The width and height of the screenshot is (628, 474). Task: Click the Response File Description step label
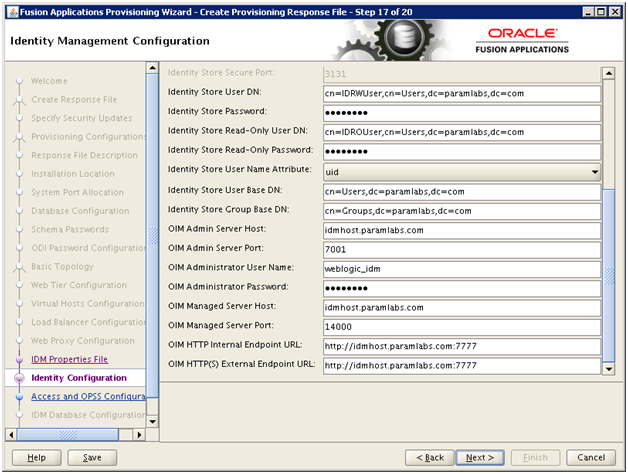85,155
